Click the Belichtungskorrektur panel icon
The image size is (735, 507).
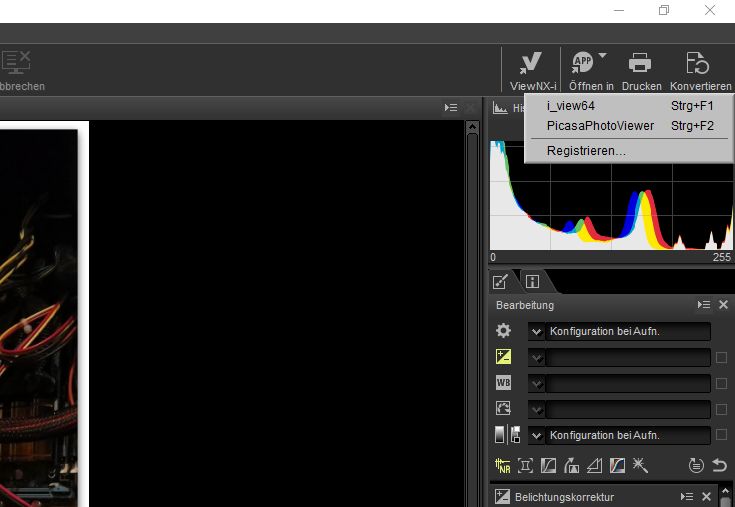pos(502,497)
